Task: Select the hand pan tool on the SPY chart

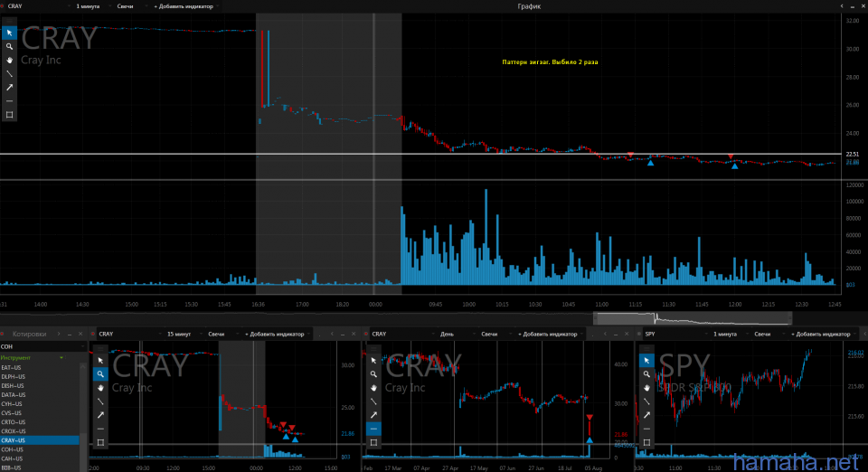Action: (x=646, y=387)
